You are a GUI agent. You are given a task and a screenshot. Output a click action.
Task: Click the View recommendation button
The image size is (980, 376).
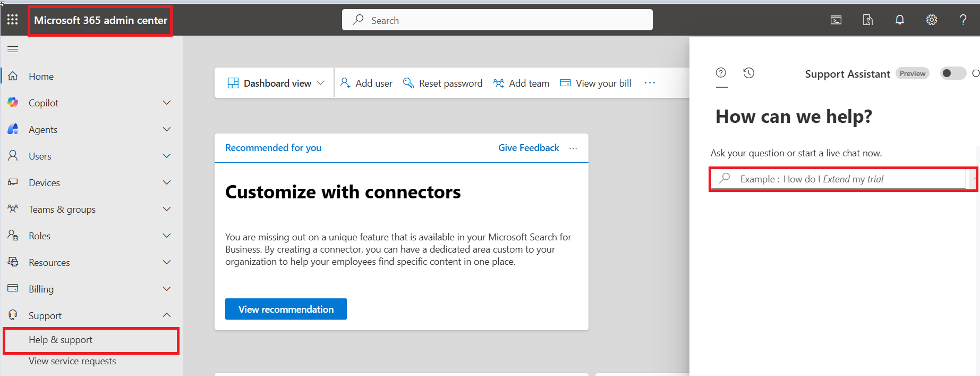pyautogui.click(x=286, y=309)
